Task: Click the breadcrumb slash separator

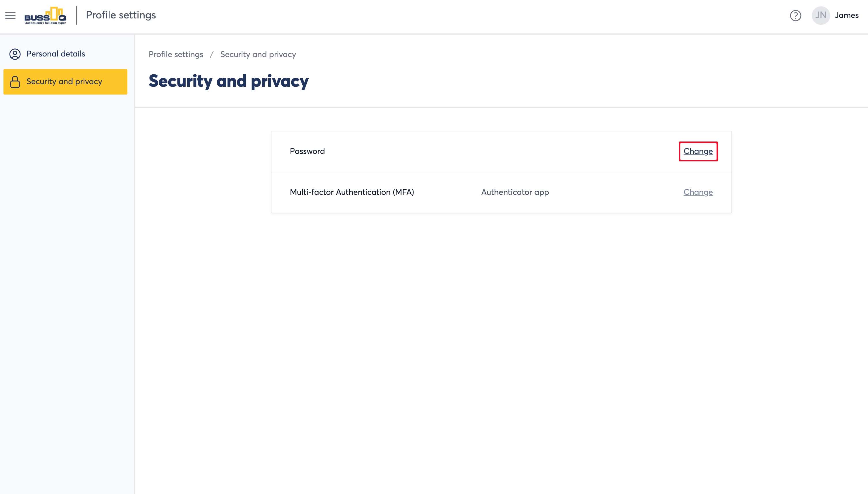Action: 212,54
